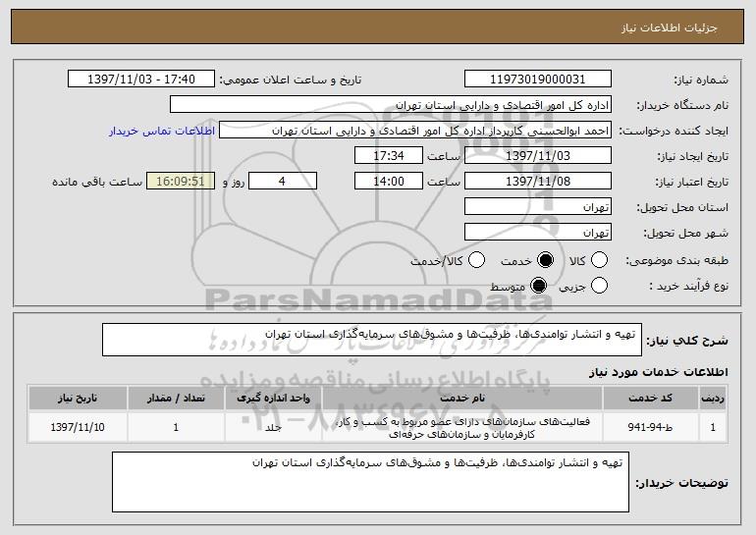The image size is (756, 535).
Task: Click the ساعت باقی مانده label
Action: click(x=97, y=182)
